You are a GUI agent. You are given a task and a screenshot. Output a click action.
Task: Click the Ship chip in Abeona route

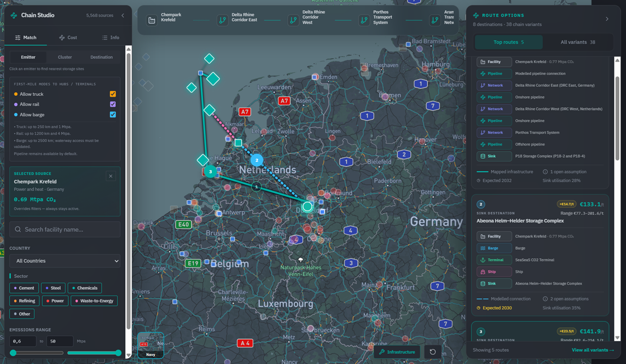point(494,271)
